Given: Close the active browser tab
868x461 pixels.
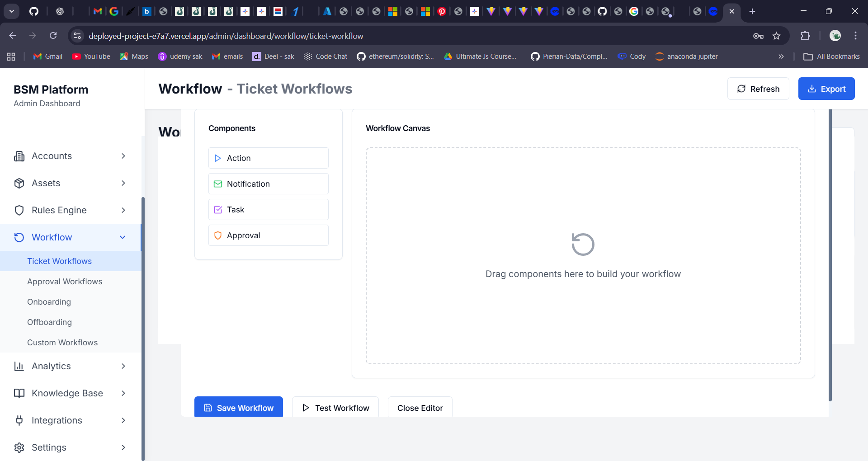Looking at the screenshot, I should tap(731, 11).
